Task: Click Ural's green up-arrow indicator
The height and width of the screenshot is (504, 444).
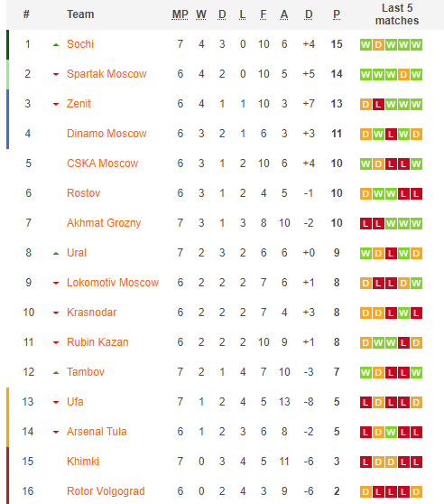Action: pyautogui.click(x=56, y=254)
